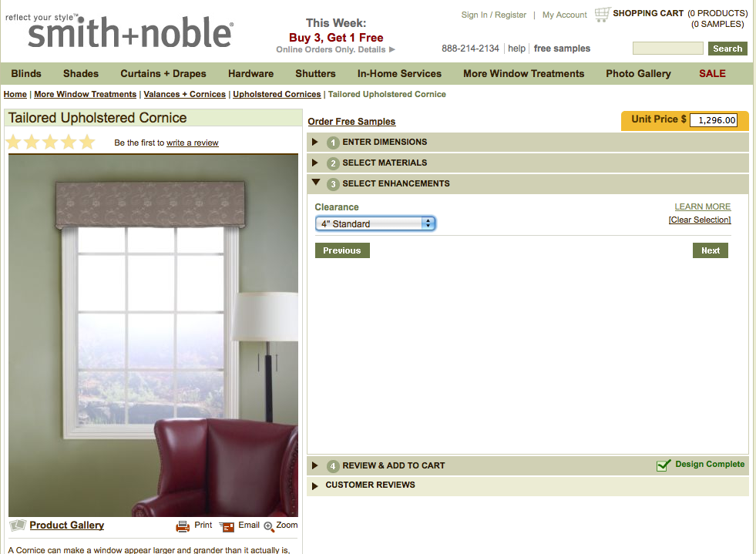Open the Curtains + Drapes menu
Image resolution: width=756 pixels, height=554 pixels.
[163, 73]
